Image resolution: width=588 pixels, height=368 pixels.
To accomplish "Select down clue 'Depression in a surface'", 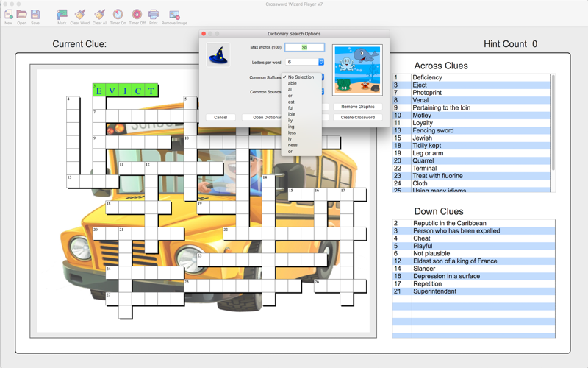I will [473, 276].
